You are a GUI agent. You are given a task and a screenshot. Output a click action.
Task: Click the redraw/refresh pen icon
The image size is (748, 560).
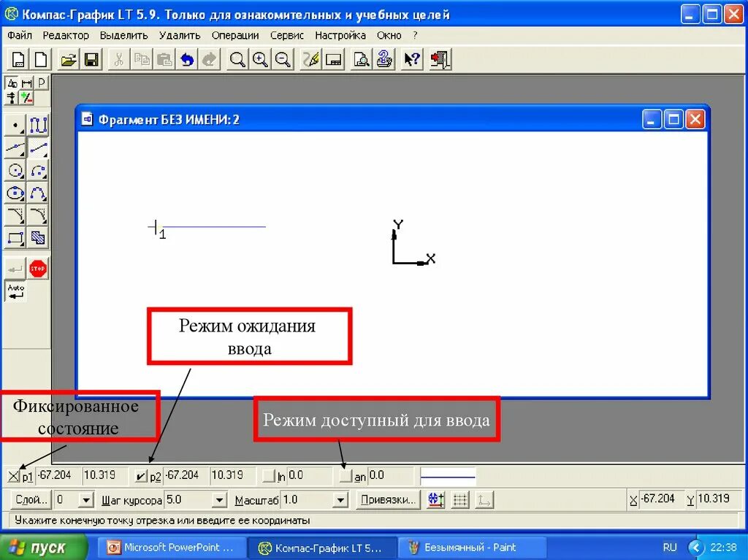pos(310,60)
